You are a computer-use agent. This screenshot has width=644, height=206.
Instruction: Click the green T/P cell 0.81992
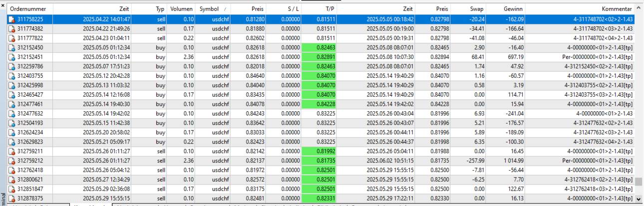[x=320, y=151]
